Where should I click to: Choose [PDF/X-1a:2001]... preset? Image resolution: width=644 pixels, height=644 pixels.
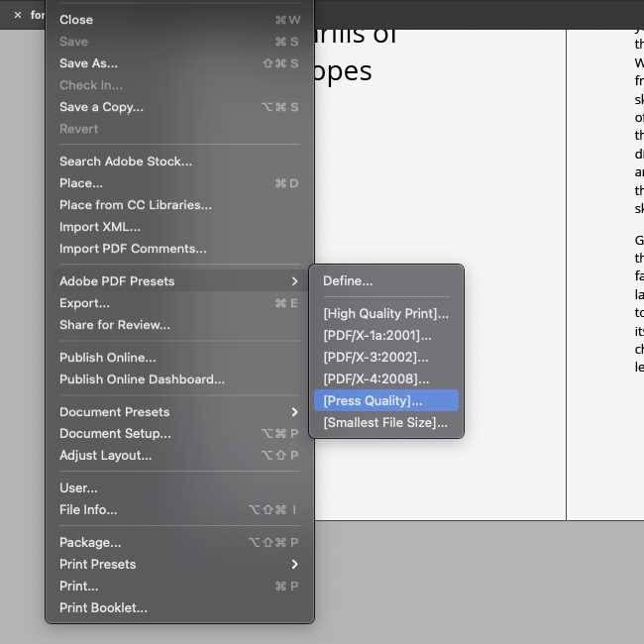point(386,336)
